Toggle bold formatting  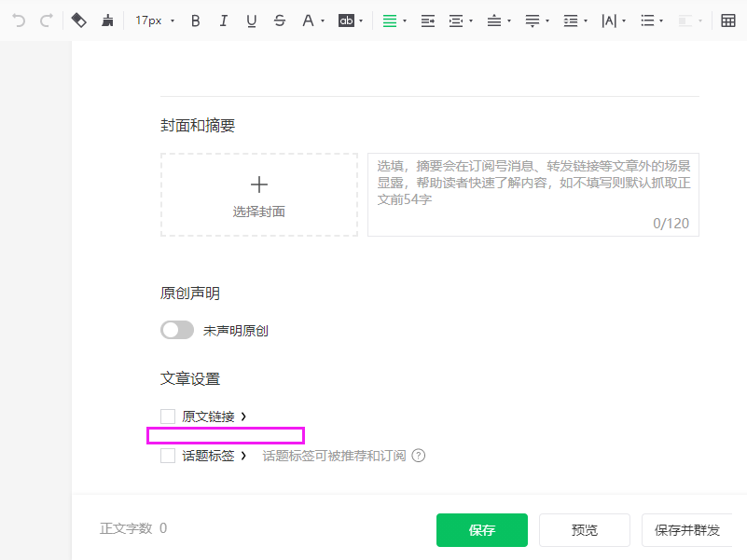(x=195, y=20)
